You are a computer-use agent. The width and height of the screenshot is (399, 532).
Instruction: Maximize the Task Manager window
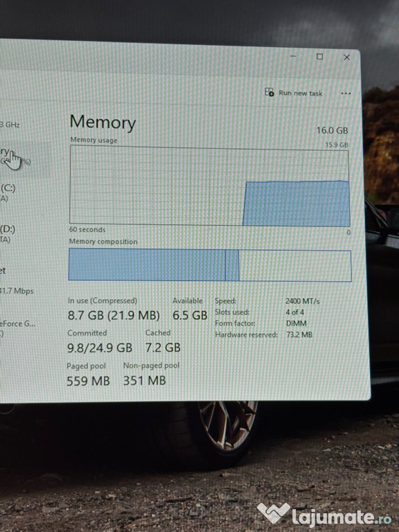319,56
